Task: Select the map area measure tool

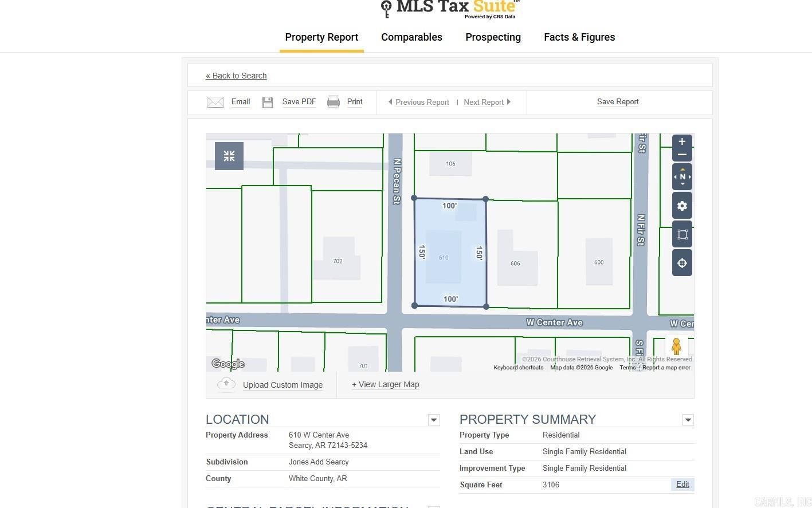Action: coord(682,235)
